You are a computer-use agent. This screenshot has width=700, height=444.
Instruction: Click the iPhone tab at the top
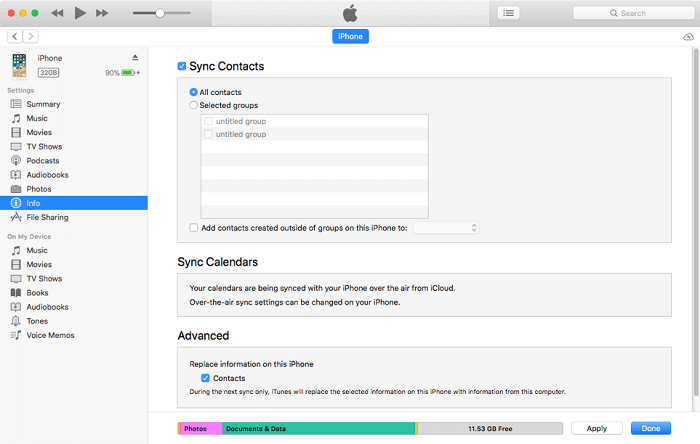pos(350,36)
